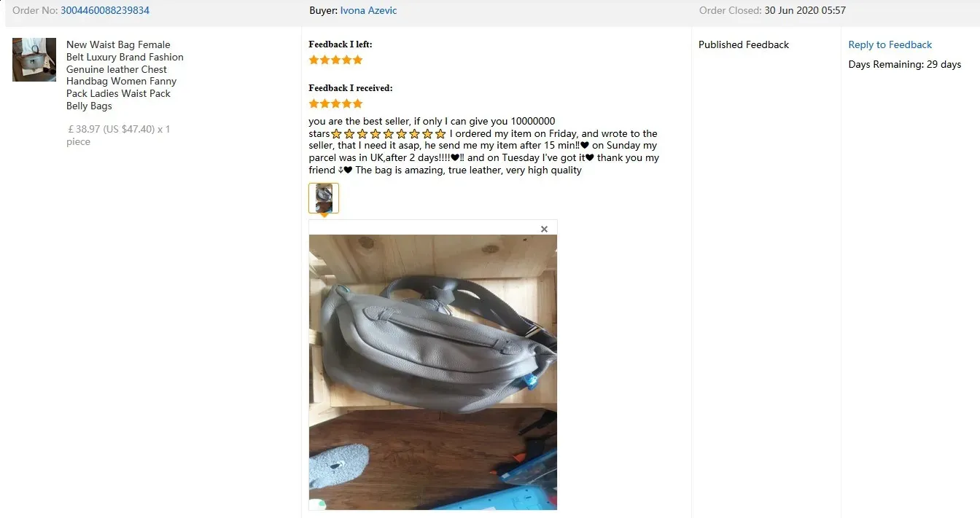Click the Days Remaining: 29 days text
This screenshot has width=980, height=518.
click(905, 64)
